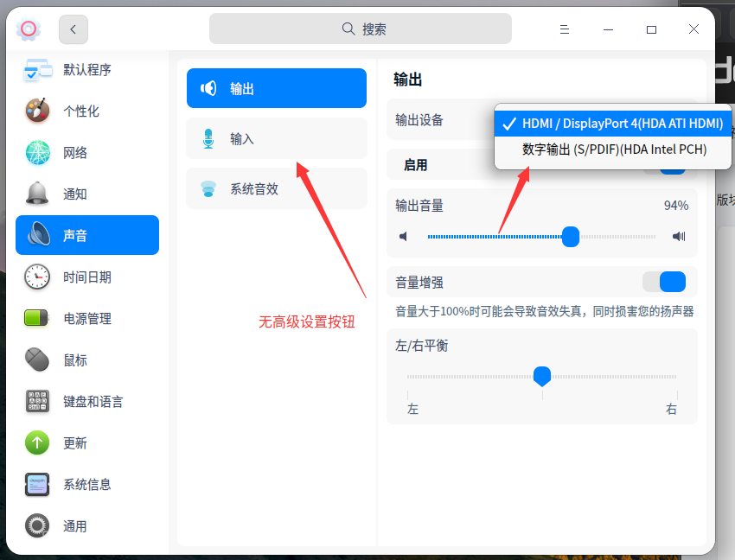Open the hamburger menu
735x560 pixels.
point(565,29)
